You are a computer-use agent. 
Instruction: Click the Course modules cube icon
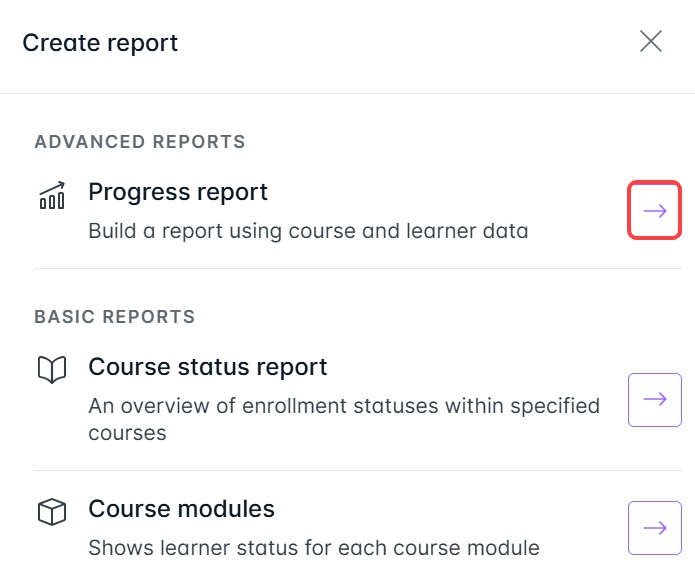(x=52, y=513)
